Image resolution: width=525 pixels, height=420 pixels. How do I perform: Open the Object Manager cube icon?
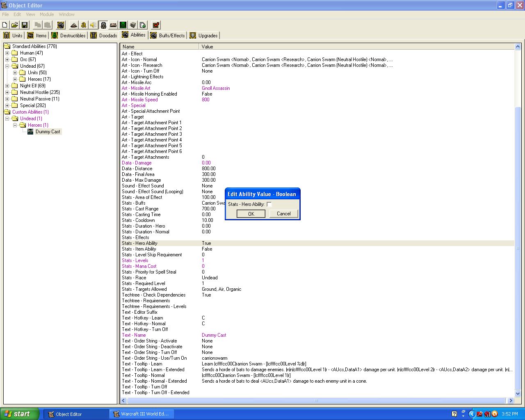(133, 25)
